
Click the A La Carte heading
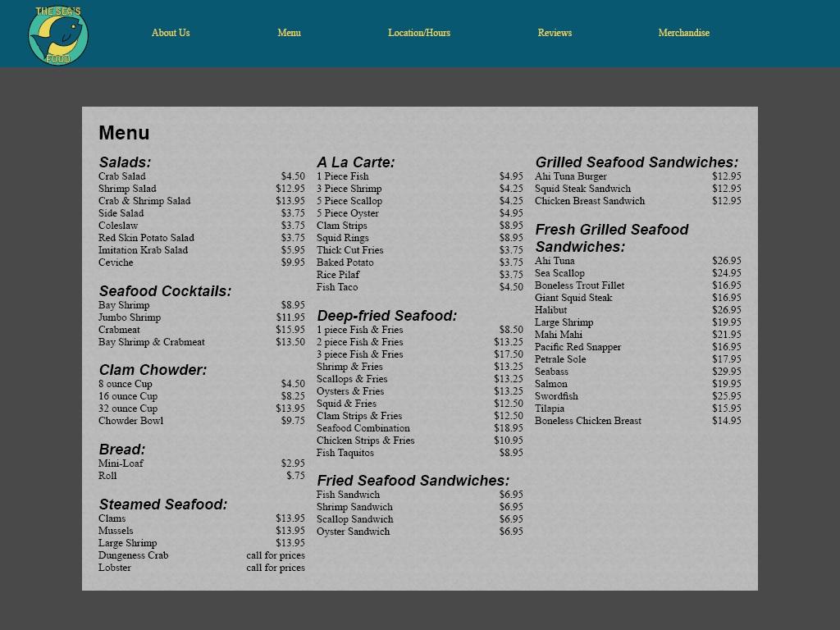coord(355,162)
